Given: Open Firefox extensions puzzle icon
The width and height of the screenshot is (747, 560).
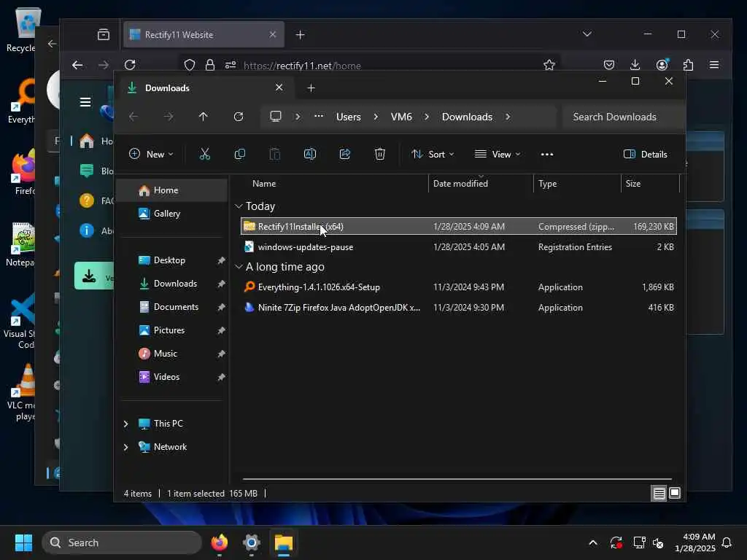Looking at the screenshot, I should pyautogui.click(x=688, y=65).
